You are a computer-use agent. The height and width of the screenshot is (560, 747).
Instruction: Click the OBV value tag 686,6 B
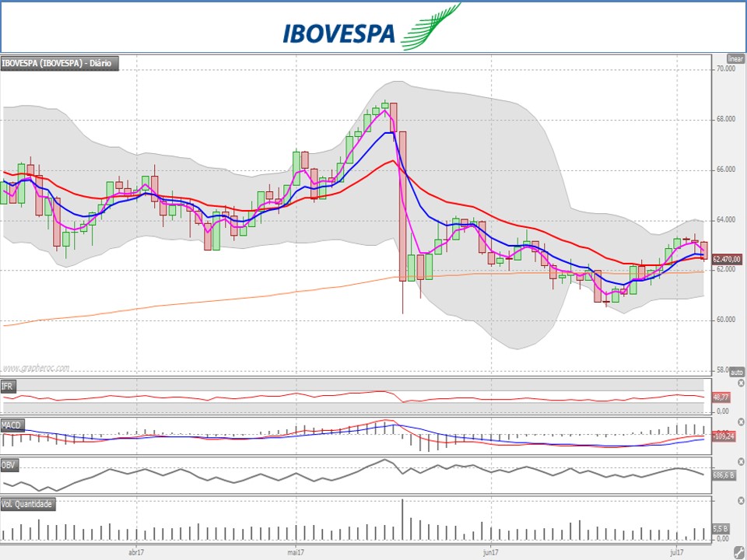tap(723, 475)
